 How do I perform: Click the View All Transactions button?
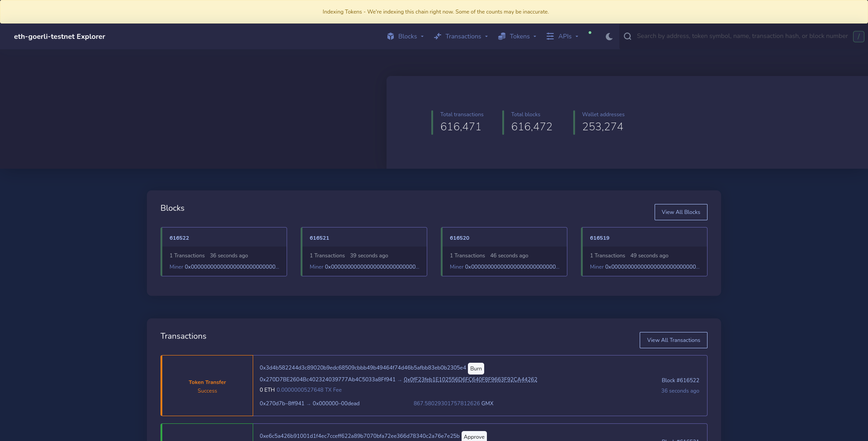point(674,340)
